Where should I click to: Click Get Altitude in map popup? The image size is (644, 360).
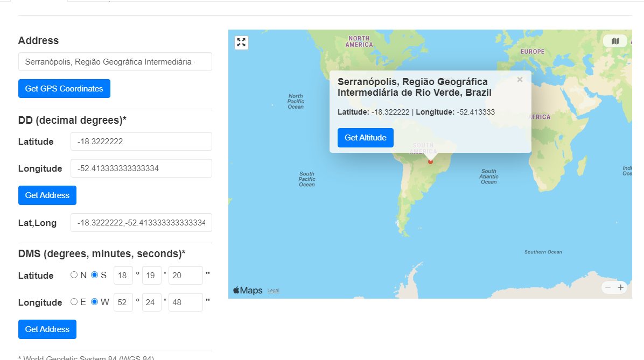(366, 138)
